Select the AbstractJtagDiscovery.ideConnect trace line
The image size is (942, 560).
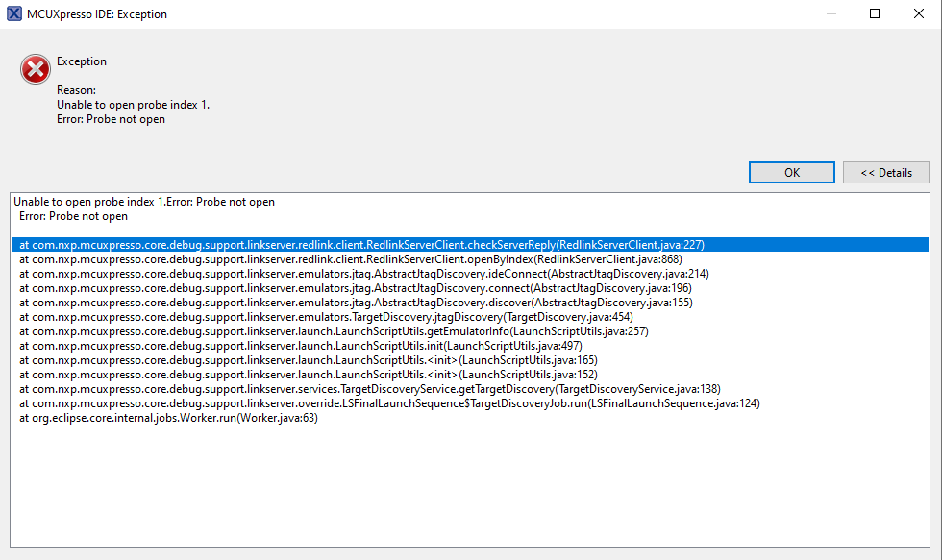363,274
